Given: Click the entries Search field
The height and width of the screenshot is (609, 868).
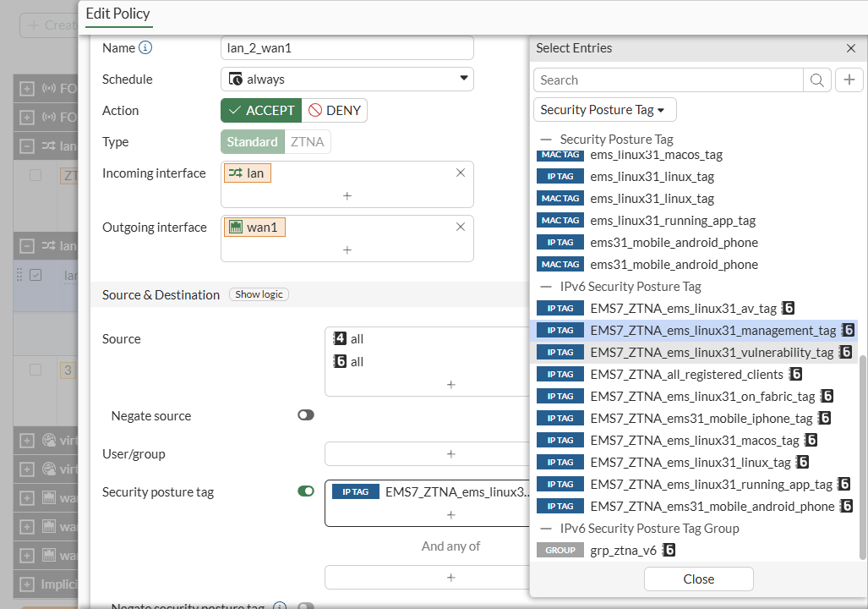Looking at the screenshot, I should [669, 80].
